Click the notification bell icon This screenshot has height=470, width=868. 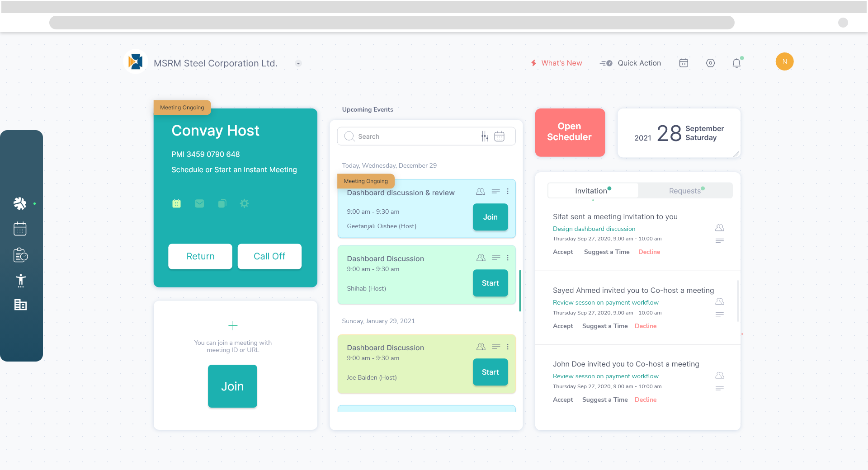(x=736, y=63)
